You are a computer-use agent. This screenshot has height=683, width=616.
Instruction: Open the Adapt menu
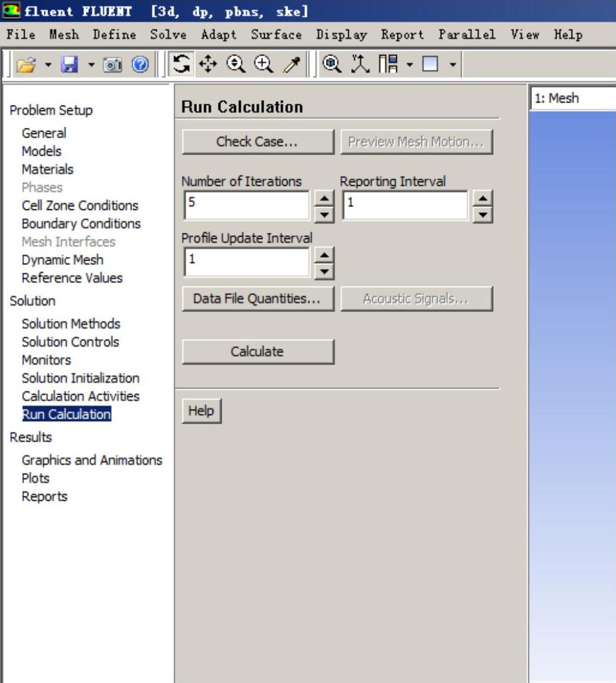pos(219,35)
